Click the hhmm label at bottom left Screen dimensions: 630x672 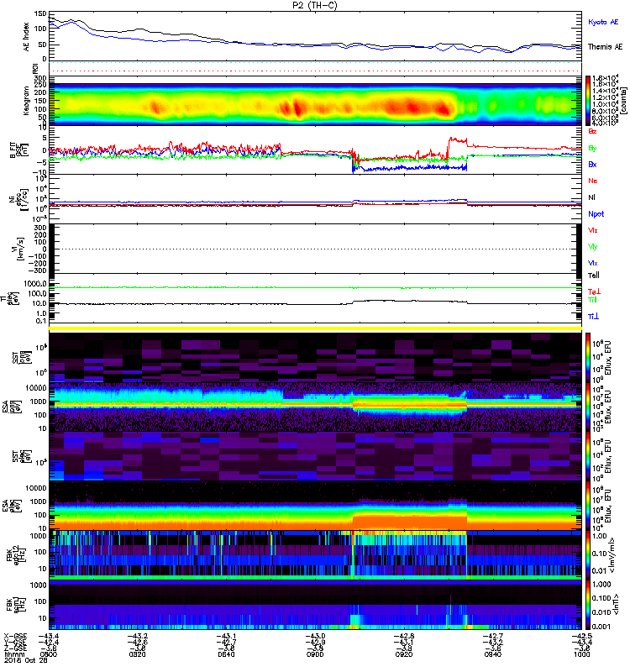[13, 654]
